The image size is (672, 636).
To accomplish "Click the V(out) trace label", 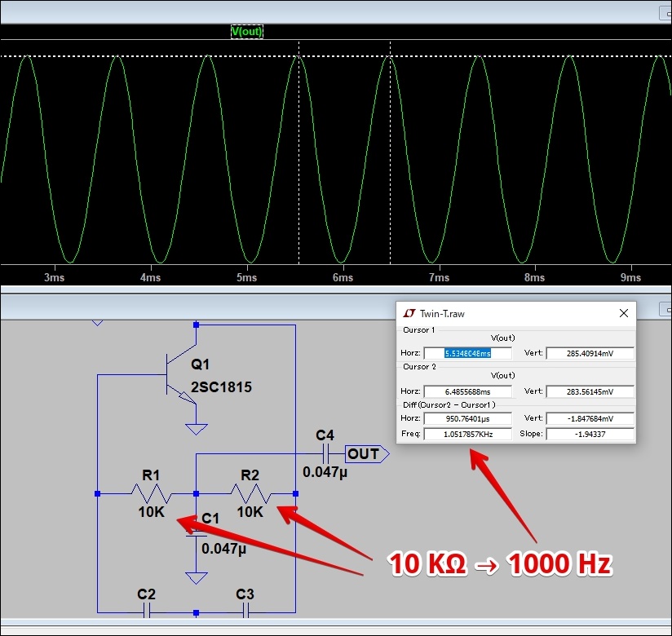I will 247,32.
